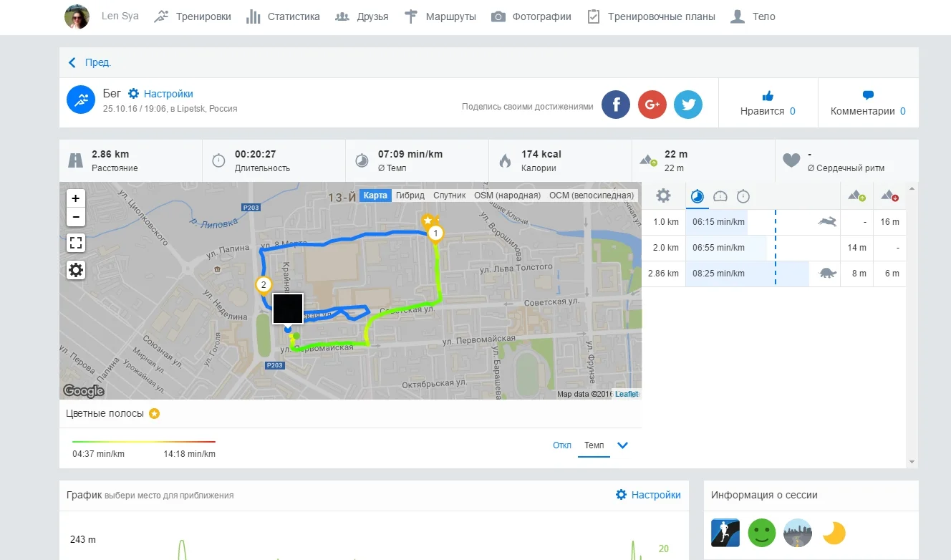The height and width of the screenshot is (560, 951).
Task: Open the Тренировки menu
Action: coord(193,16)
